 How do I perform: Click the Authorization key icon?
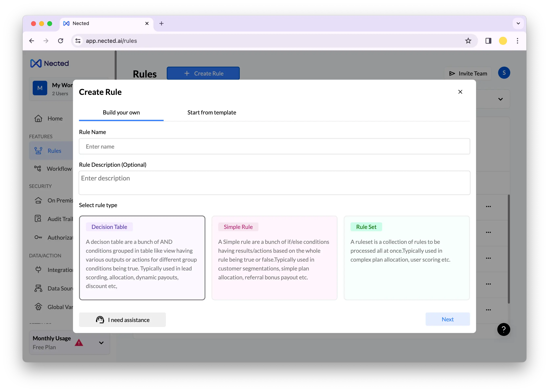coord(38,237)
